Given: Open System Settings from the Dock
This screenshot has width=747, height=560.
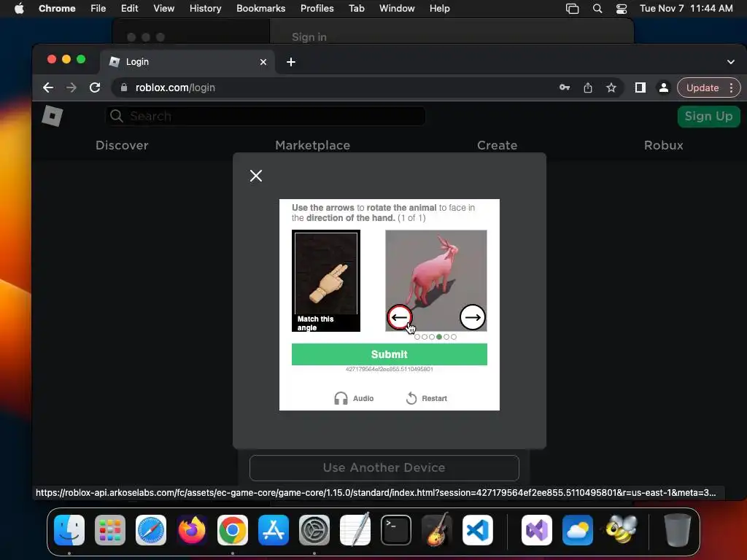Looking at the screenshot, I should (x=314, y=529).
